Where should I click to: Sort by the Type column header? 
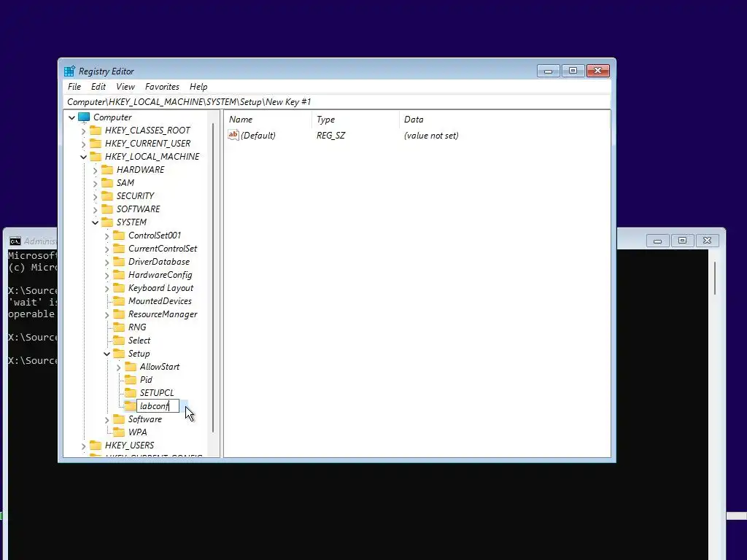[x=355, y=120]
